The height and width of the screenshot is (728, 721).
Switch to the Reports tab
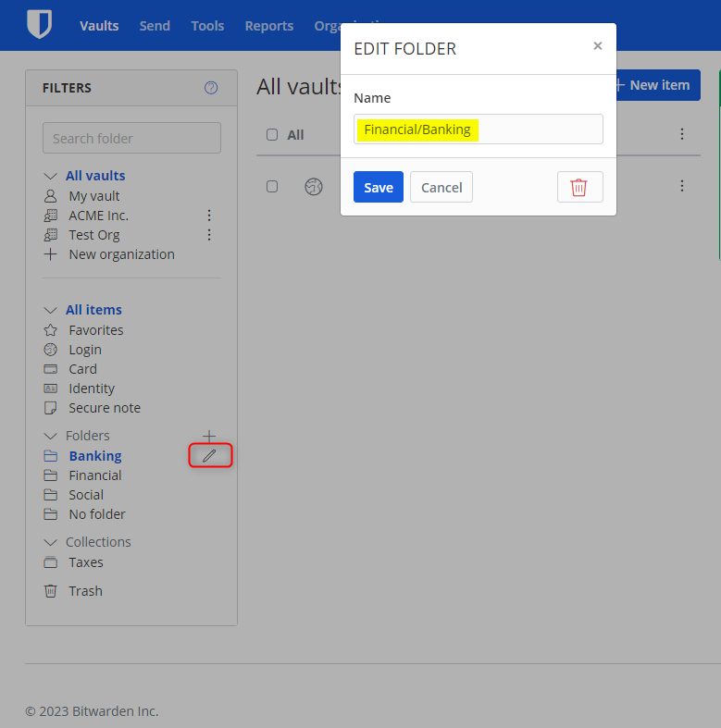(269, 26)
